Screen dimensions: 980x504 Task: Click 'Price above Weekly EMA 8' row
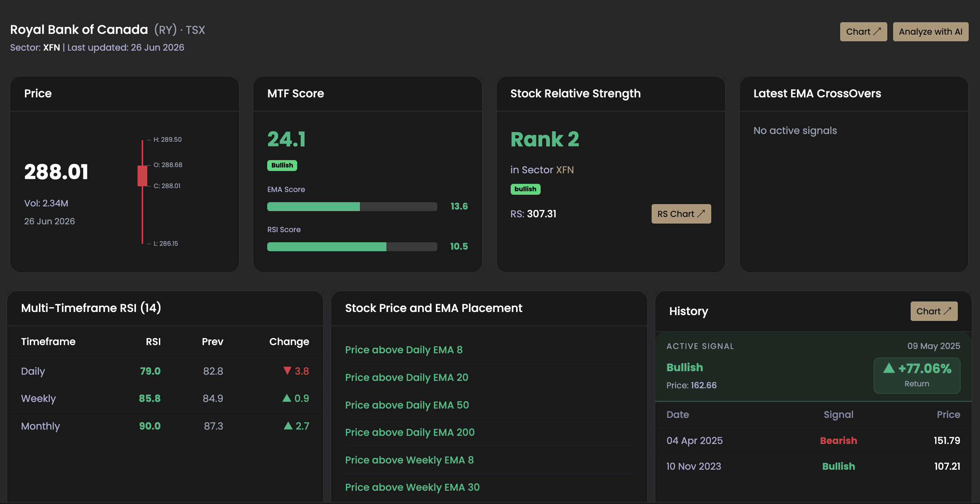[x=489, y=460]
